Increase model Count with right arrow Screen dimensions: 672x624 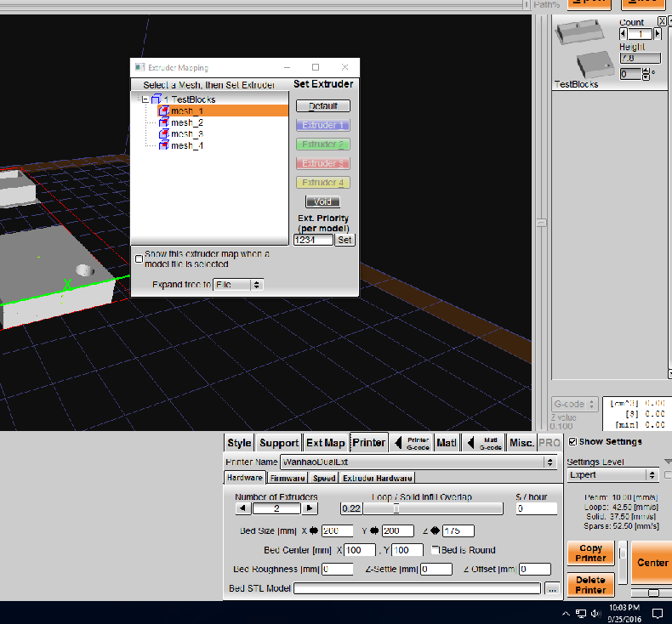(x=658, y=34)
